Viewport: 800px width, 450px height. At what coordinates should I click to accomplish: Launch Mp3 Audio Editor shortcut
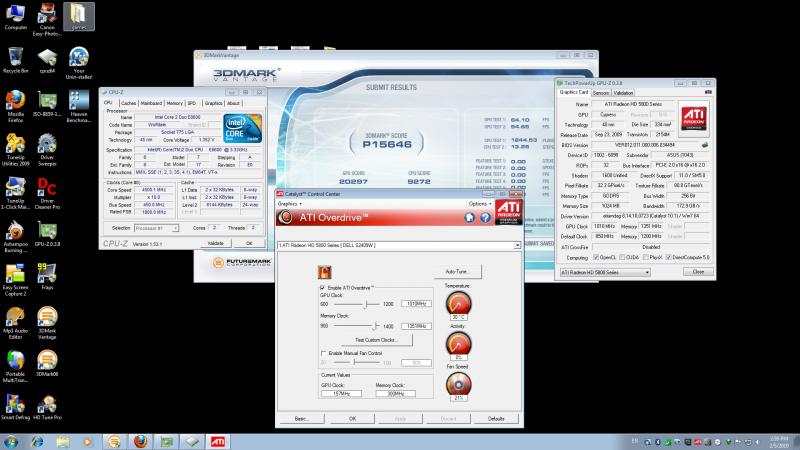click(x=15, y=323)
